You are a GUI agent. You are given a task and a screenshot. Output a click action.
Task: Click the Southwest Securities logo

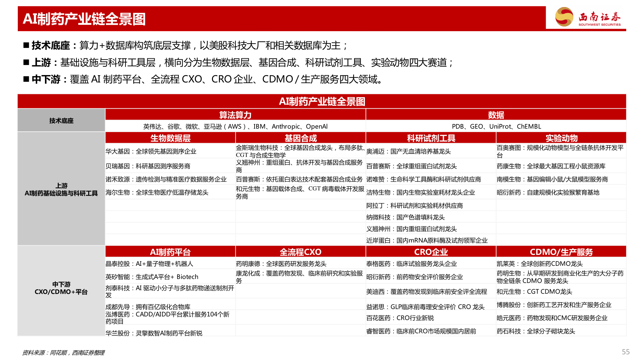[x=588, y=17]
